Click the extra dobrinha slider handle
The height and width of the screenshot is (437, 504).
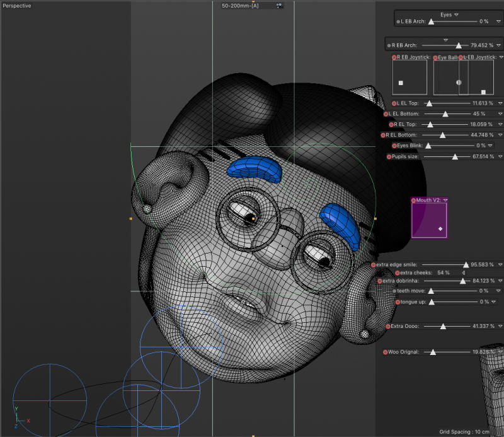[x=462, y=281]
